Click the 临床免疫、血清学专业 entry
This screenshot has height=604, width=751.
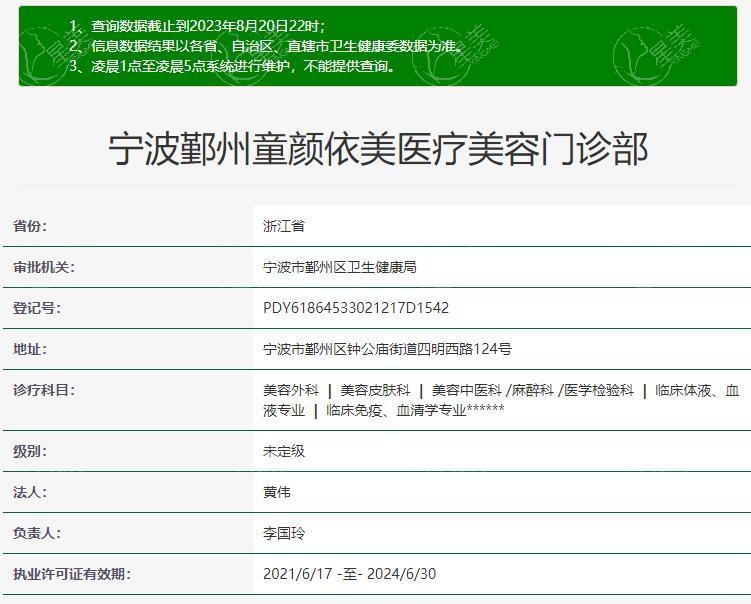coord(415,410)
